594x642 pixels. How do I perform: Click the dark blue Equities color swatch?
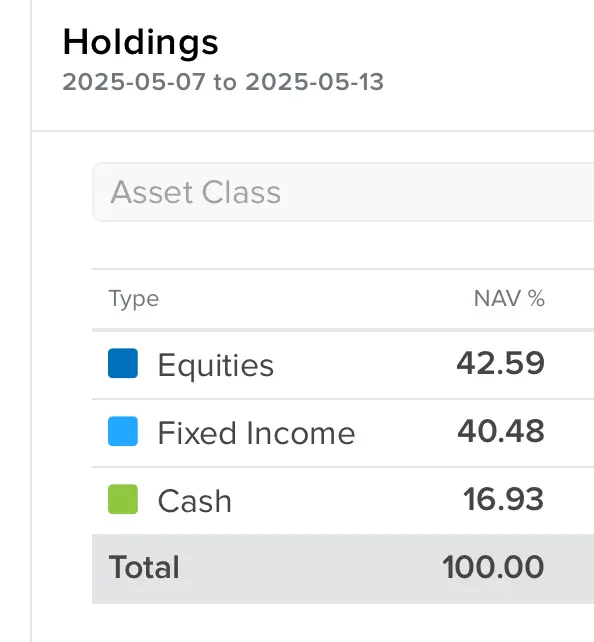coord(123,363)
